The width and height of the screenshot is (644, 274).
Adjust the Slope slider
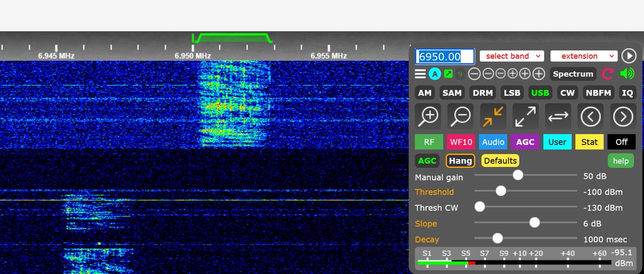pyautogui.click(x=526, y=222)
